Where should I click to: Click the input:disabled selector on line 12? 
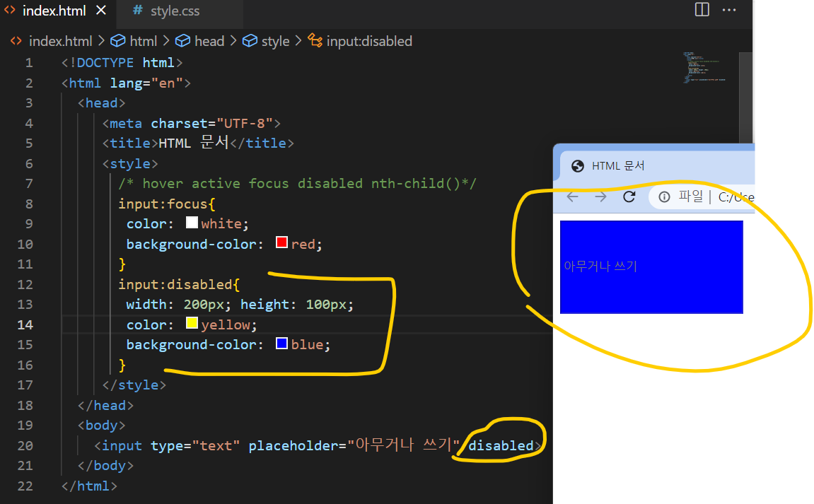point(175,284)
